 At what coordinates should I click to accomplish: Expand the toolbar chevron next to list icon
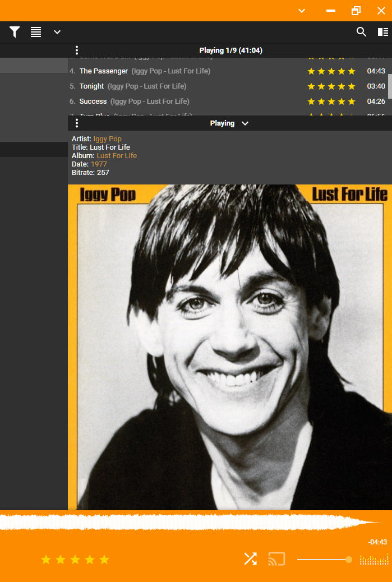pyautogui.click(x=57, y=32)
